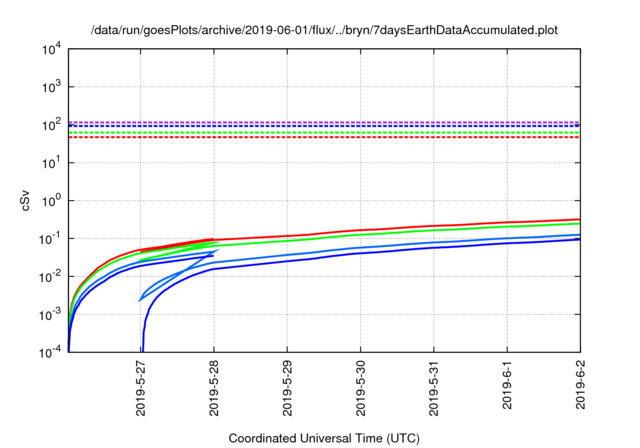Click the 10^-4 y-axis tick label
640x448 pixels.
[50, 353]
